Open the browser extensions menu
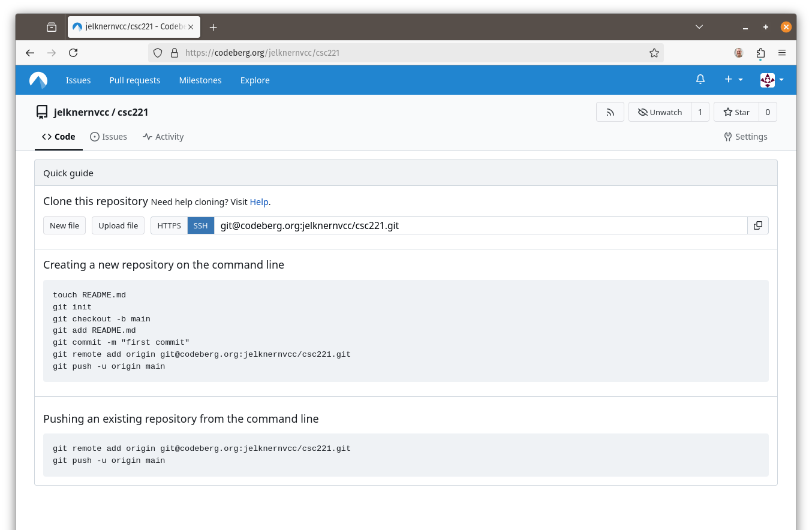812x530 pixels. coord(760,53)
